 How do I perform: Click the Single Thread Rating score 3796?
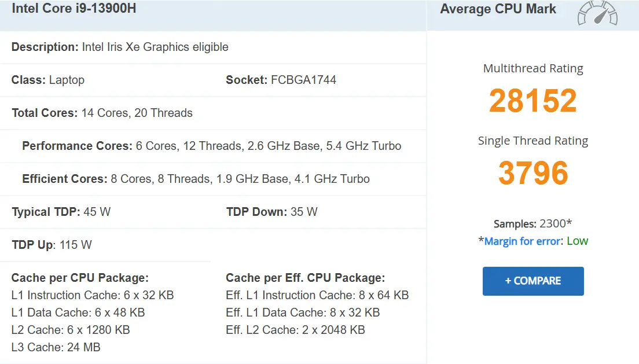(x=533, y=173)
